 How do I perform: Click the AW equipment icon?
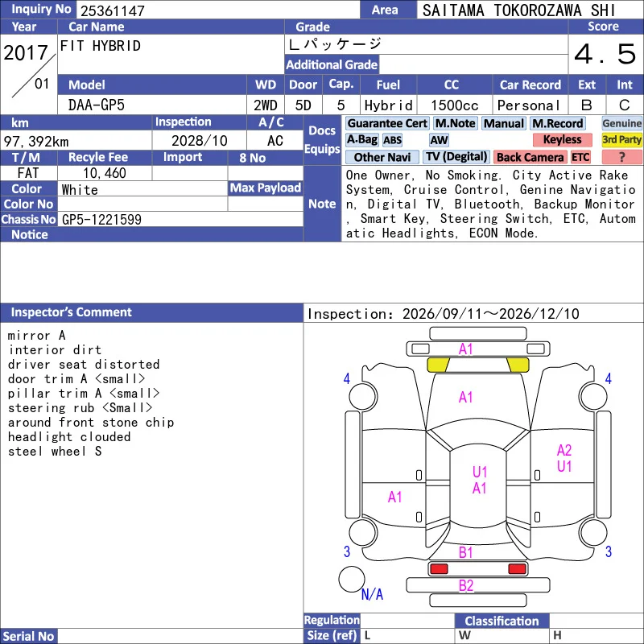tap(439, 140)
